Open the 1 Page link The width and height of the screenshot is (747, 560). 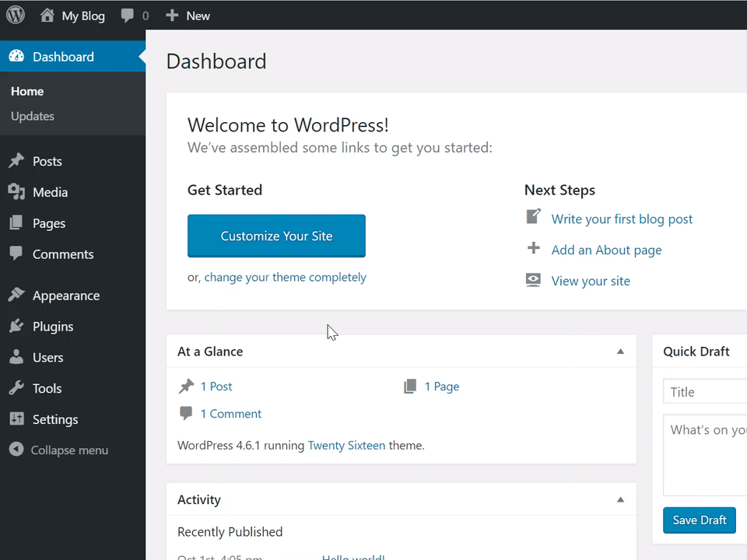pyautogui.click(x=442, y=387)
